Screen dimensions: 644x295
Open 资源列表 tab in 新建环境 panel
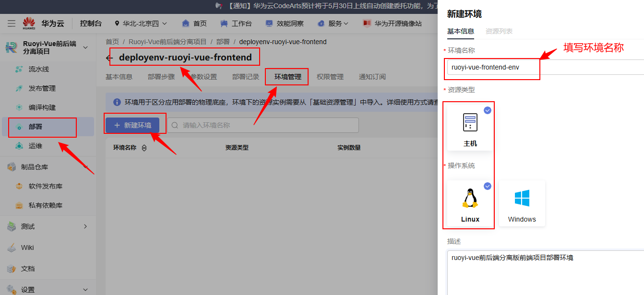coord(499,31)
